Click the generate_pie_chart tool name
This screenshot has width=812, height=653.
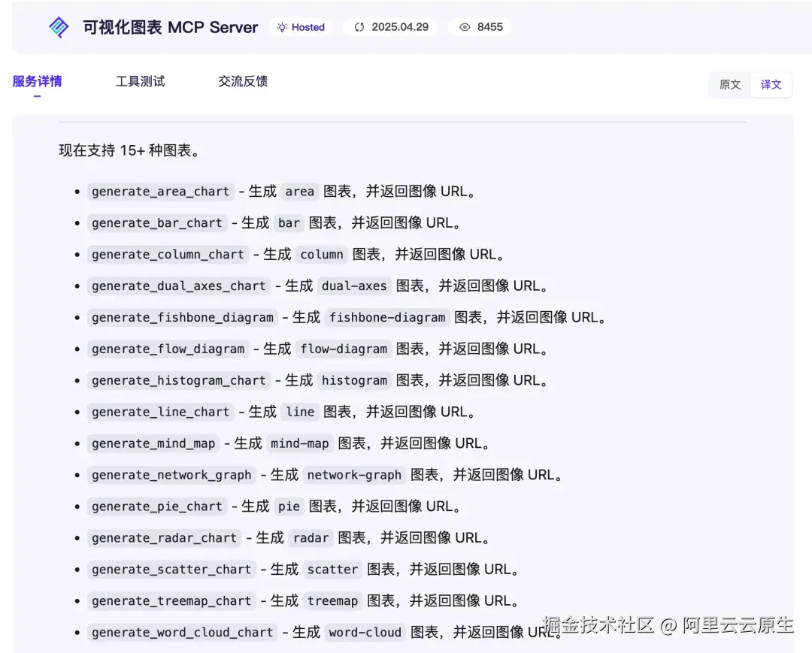point(156,506)
